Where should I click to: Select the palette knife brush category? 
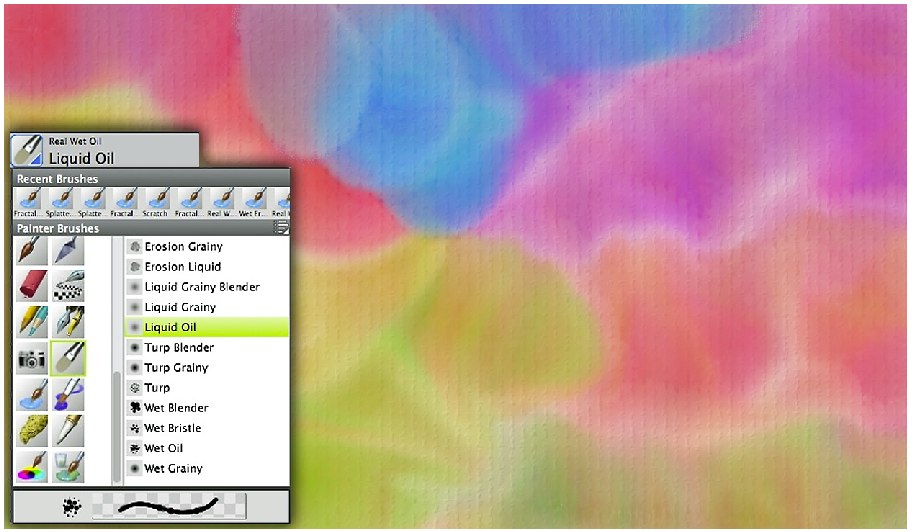pos(68,250)
